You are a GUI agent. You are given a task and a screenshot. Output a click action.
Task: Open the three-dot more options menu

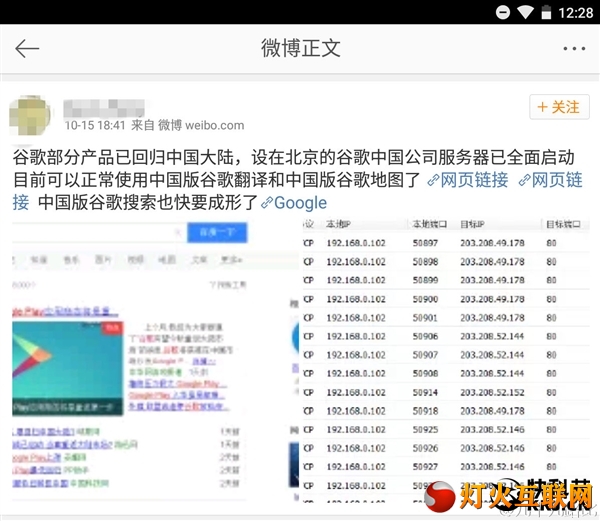point(574,49)
